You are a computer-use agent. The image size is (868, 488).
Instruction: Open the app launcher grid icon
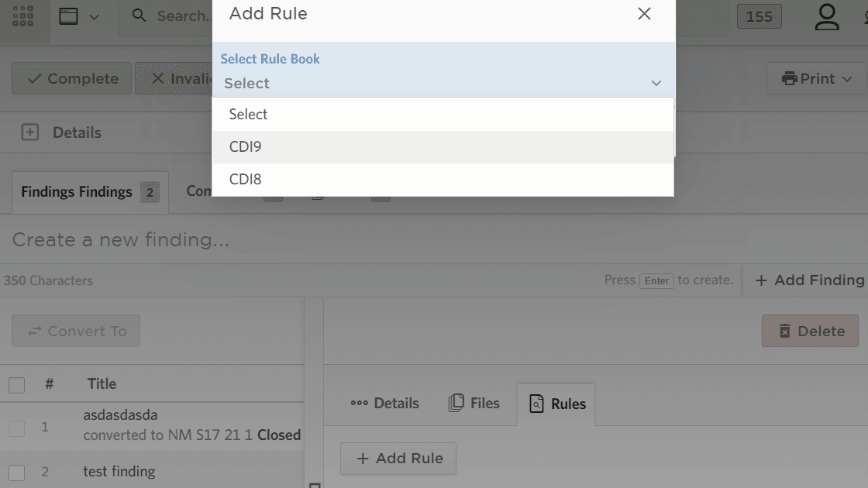[23, 16]
